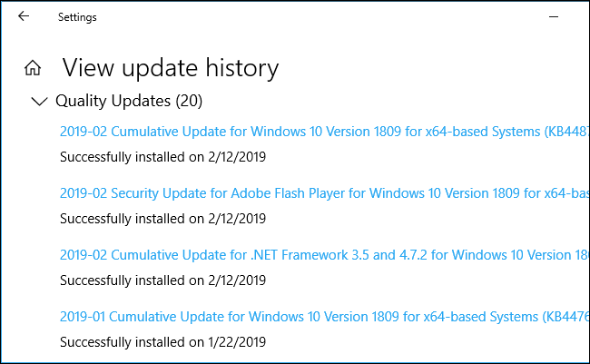Open the 2019-01 Cumulative Update link
The width and height of the screenshot is (590, 364).
click(x=272, y=317)
